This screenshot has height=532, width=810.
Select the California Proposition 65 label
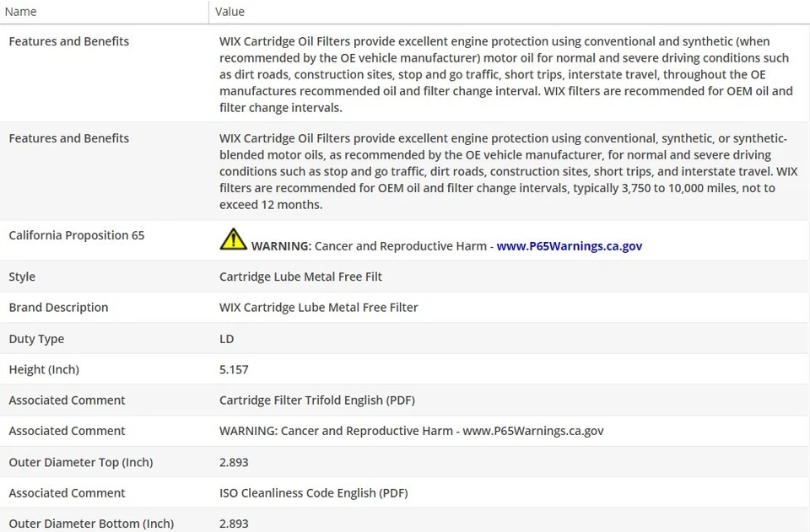(x=77, y=235)
